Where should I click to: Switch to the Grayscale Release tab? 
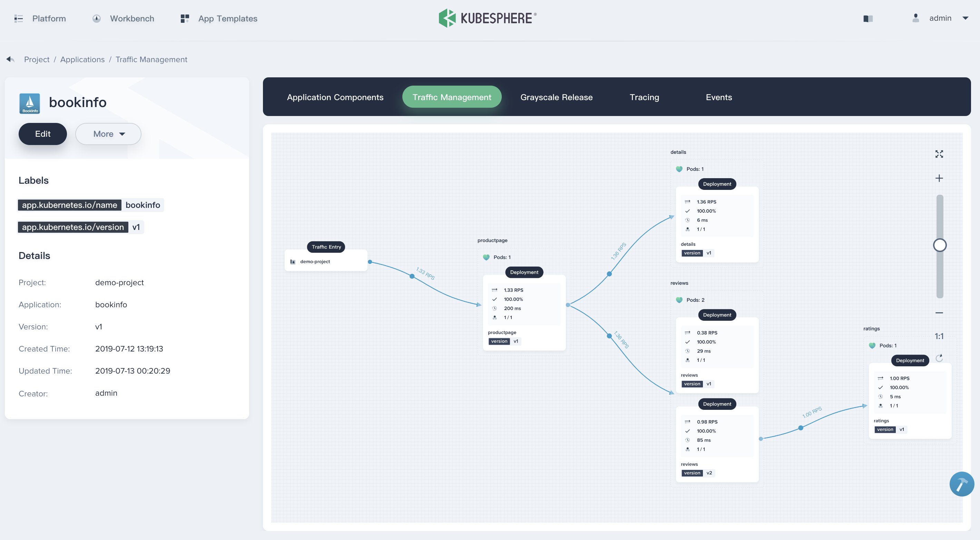tap(557, 96)
